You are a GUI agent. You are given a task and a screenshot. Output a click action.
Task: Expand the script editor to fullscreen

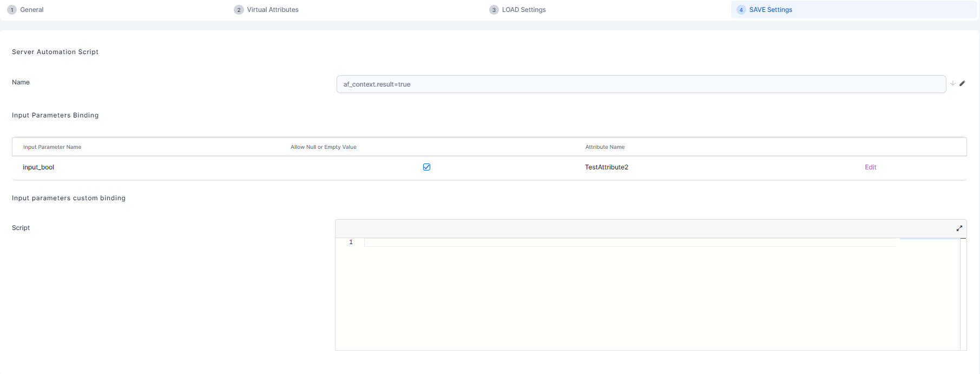click(959, 228)
